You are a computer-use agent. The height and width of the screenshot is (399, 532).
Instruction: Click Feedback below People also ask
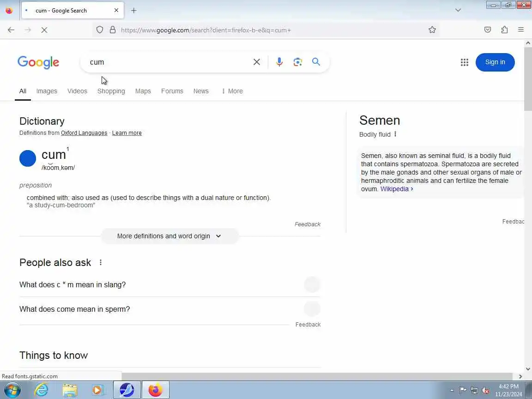308,325
